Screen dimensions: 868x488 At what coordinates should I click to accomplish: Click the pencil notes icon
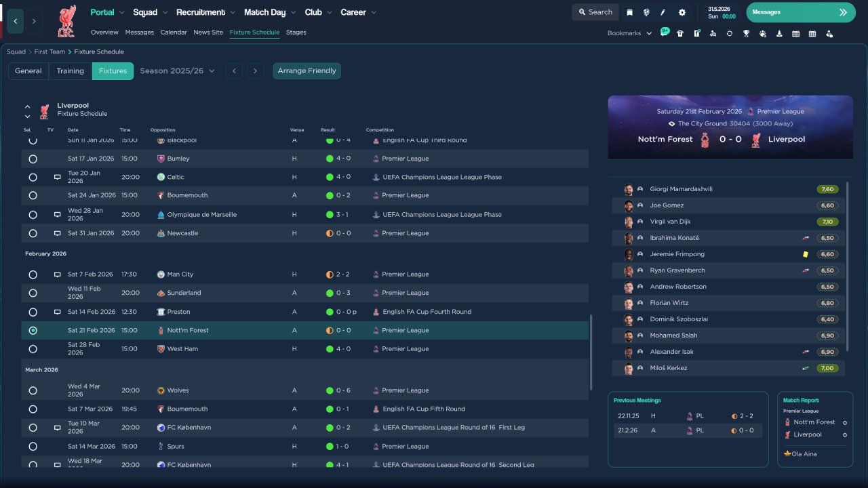tap(663, 12)
